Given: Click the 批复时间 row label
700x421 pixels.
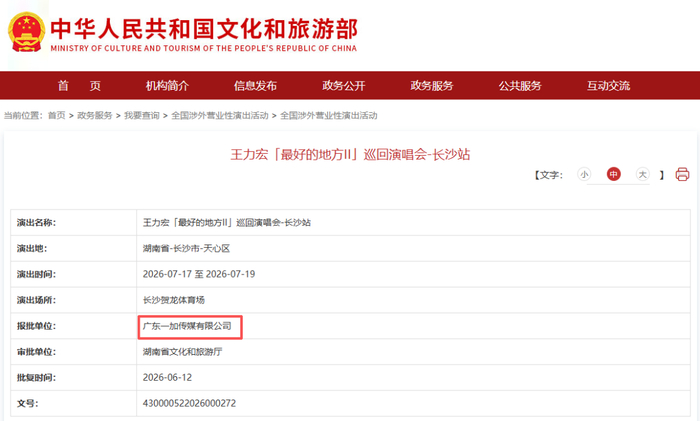Looking at the screenshot, I should [x=36, y=378].
